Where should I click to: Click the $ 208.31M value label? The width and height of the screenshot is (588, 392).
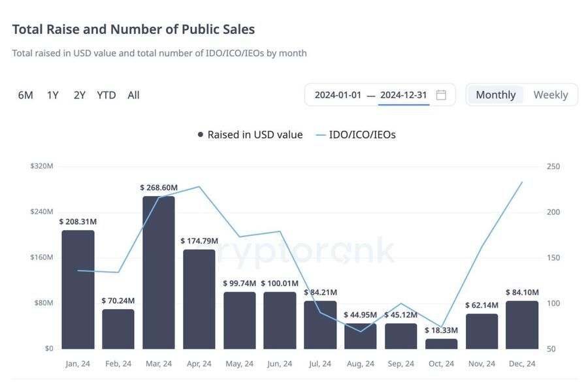click(x=78, y=221)
